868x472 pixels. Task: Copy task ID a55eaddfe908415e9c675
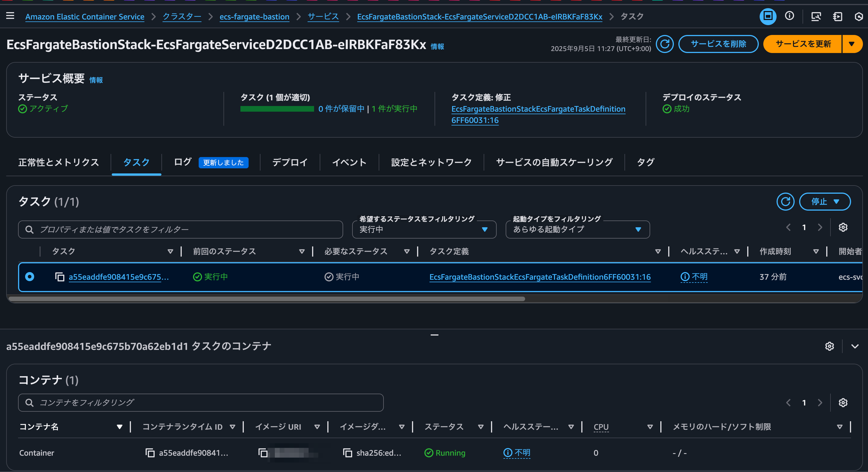tap(60, 277)
